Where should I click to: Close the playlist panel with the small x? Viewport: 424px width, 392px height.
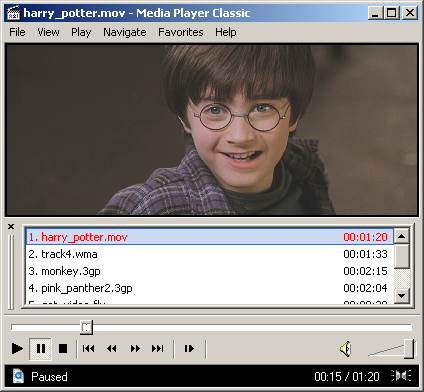point(11,227)
